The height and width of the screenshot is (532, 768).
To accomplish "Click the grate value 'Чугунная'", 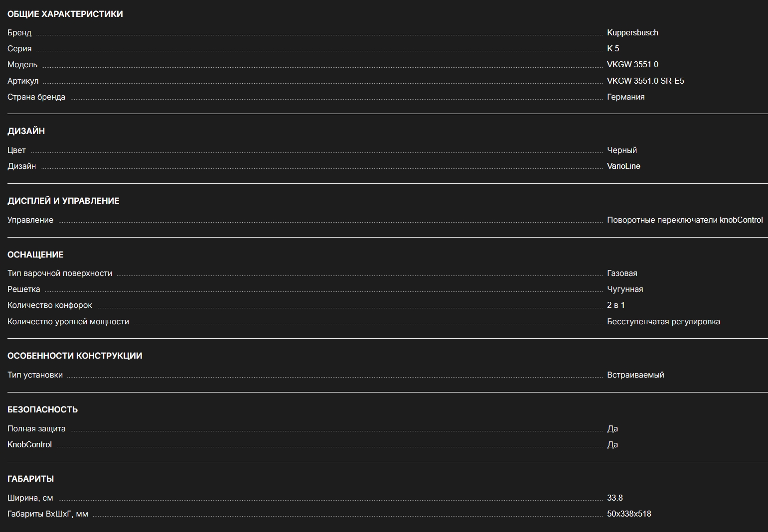I will pyautogui.click(x=625, y=289).
